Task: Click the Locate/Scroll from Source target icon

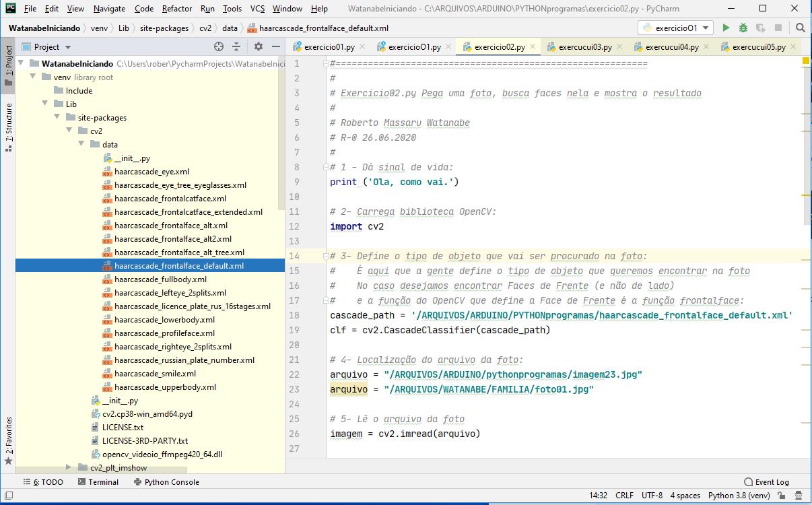Action: (x=218, y=47)
